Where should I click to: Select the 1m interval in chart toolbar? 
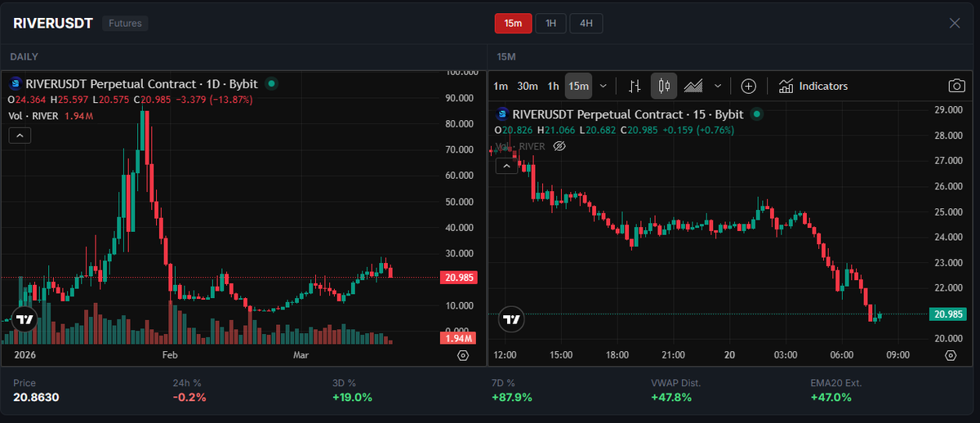point(501,86)
